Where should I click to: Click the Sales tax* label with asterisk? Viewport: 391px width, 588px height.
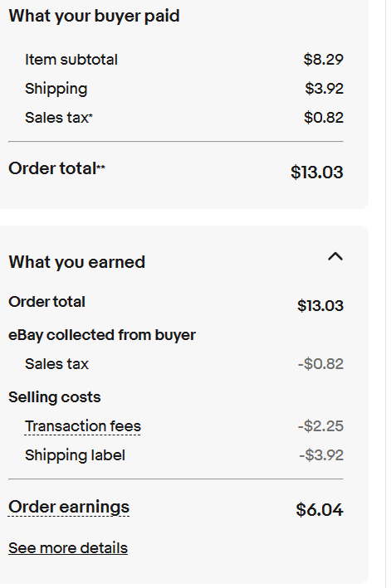click(x=59, y=118)
